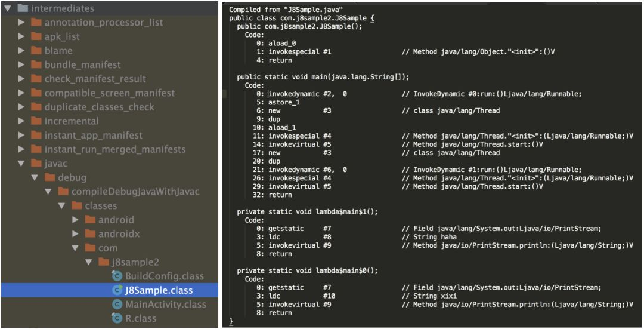Click the R.class file icon
This screenshot has height=329, width=644.
coord(117,318)
